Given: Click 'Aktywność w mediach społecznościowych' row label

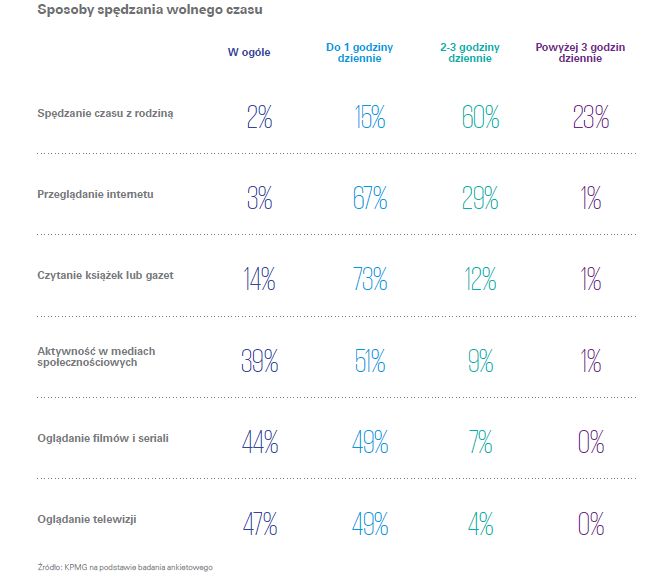Looking at the screenshot, I should click(96, 357).
